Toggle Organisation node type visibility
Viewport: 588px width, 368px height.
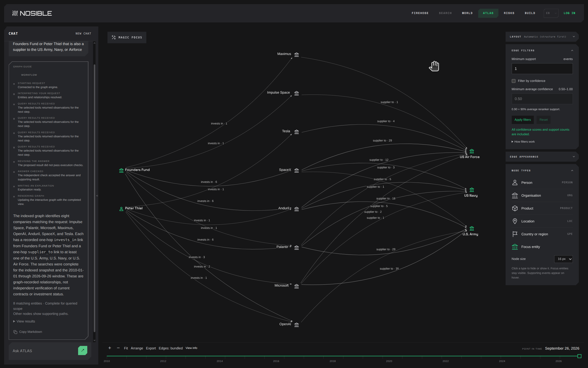[542, 195]
